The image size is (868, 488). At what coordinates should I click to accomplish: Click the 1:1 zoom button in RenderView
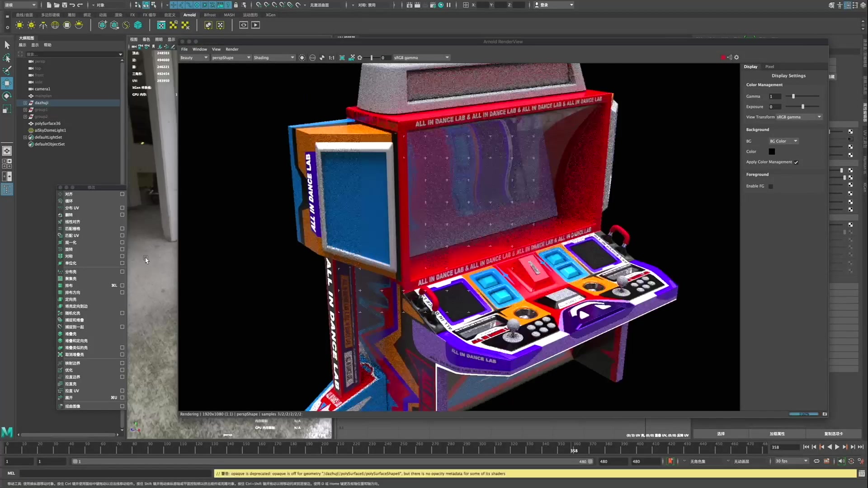(331, 58)
